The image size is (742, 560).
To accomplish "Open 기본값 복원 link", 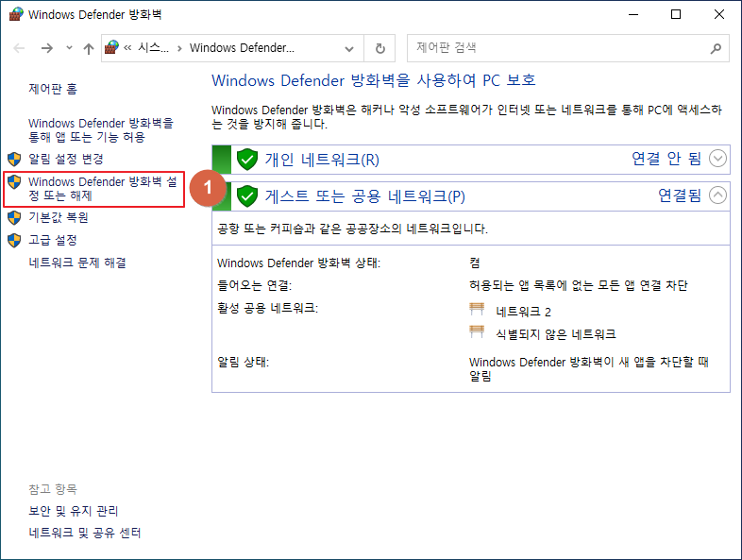I will tap(59, 217).
